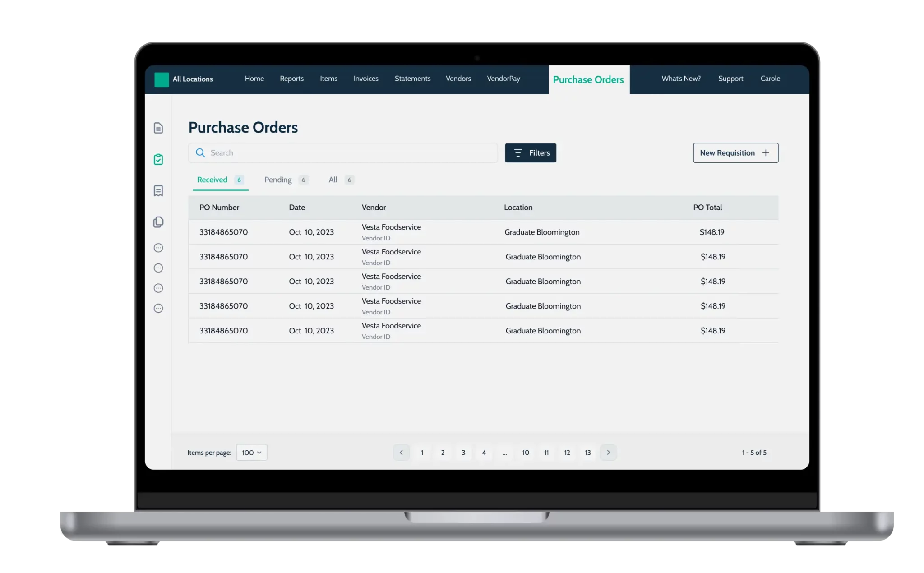Open the document icon in the sidebar
The height and width of the screenshot is (573, 924).
(158, 128)
